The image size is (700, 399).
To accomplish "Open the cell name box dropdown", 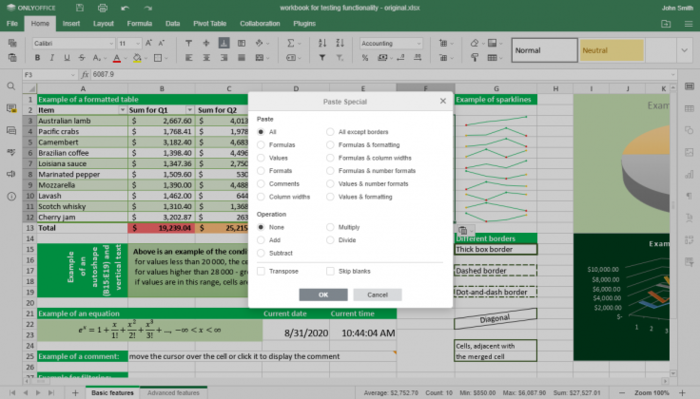I will [x=73, y=75].
